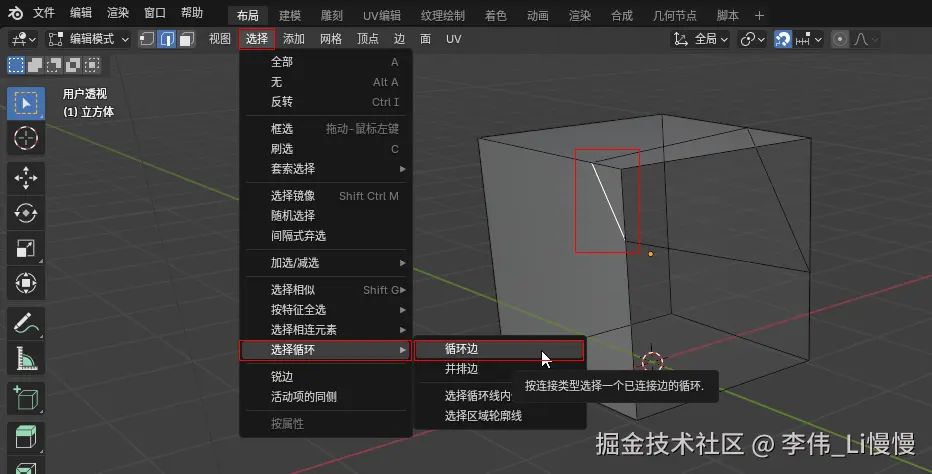Open the 编辑模式 mode dropdown
This screenshot has width=932, height=474.
click(88, 39)
